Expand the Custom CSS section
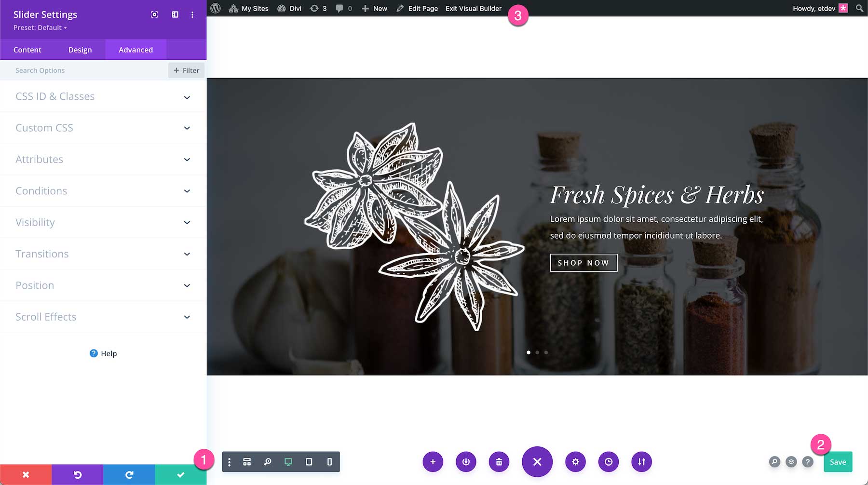Image resolution: width=868 pixels, height=485 pixels. (103, 128)
